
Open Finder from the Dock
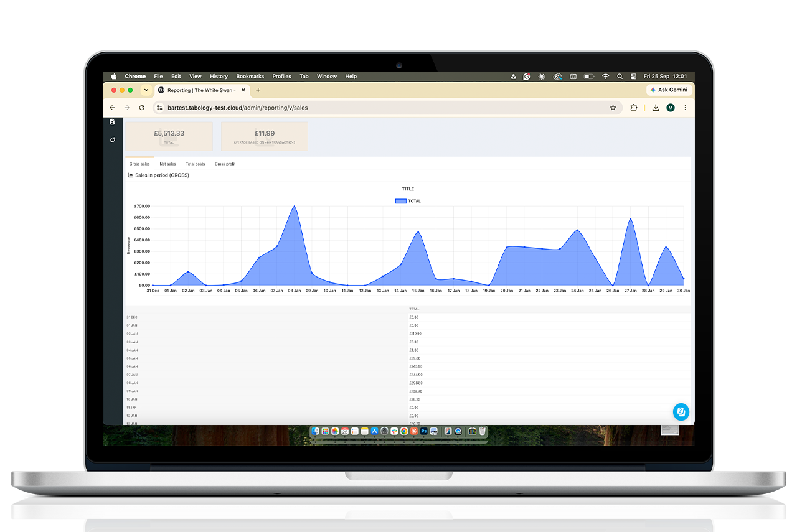315,431
